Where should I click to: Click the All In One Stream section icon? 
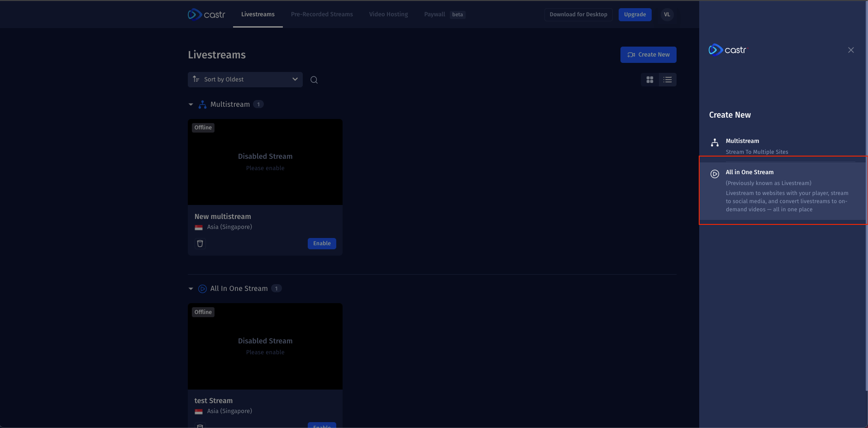tap(202, 289)
